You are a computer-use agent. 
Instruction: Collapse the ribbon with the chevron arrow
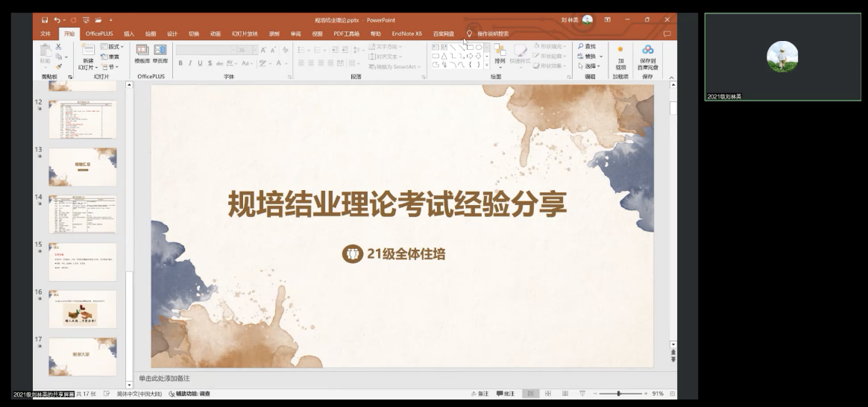(x=670, y=77)
